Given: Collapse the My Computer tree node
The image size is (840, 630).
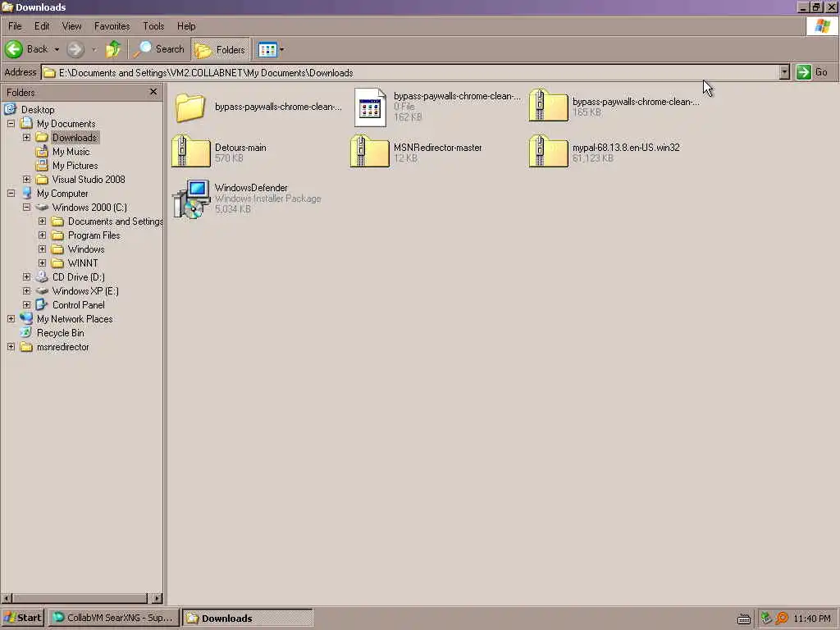Looking at the screenshot, I should point(11,194).
